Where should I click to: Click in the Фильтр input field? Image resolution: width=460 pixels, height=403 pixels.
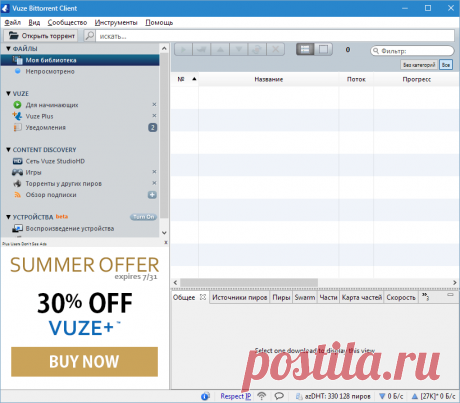[412, 51]
